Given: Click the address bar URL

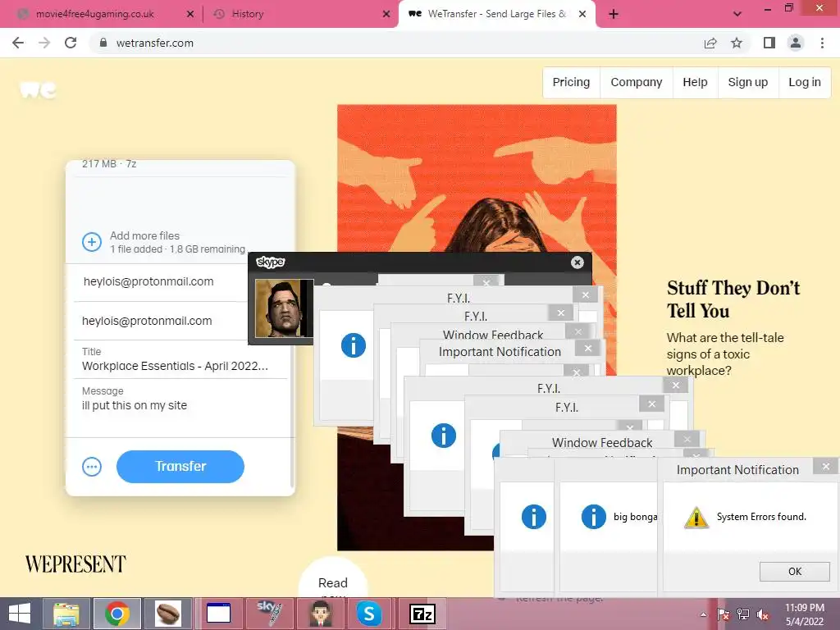Looking at the screenshot, I should coord(155,43).
